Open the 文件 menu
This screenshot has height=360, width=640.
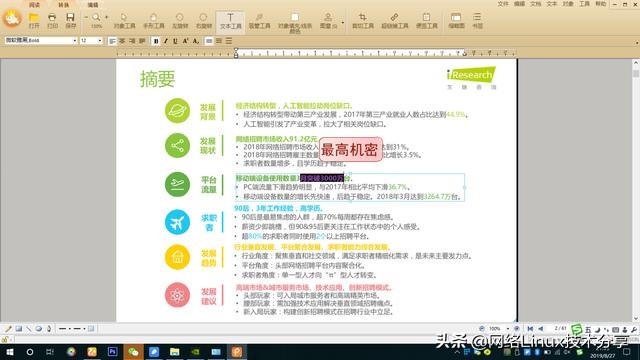(503, 4)
